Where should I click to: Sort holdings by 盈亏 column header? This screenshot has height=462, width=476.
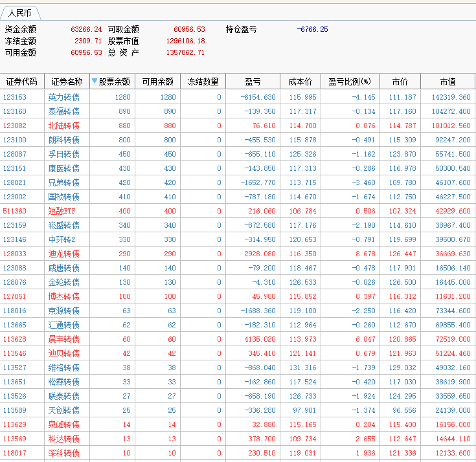click(x=253, y=82)
